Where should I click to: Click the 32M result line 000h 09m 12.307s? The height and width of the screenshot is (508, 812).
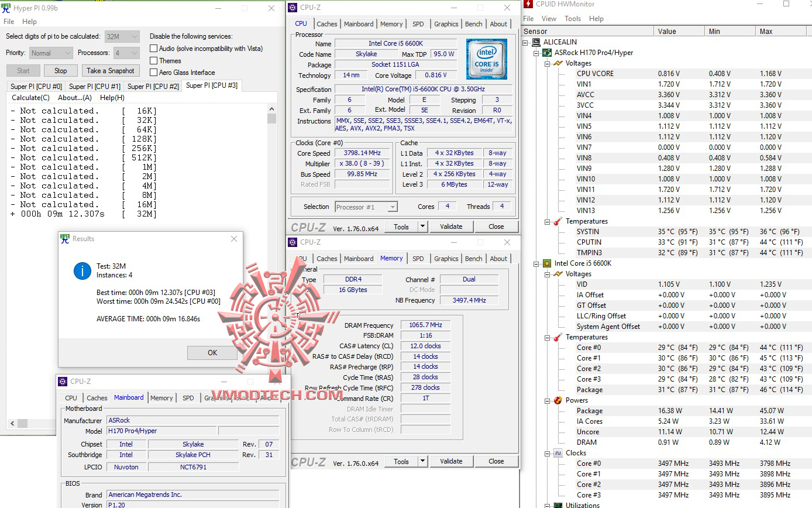[84, 214]
